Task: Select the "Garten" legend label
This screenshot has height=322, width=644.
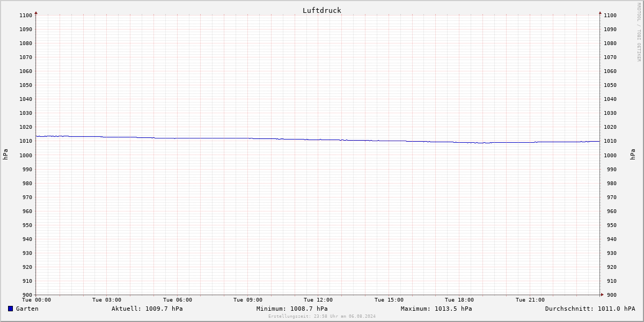Action: click(x=27, y=309)
